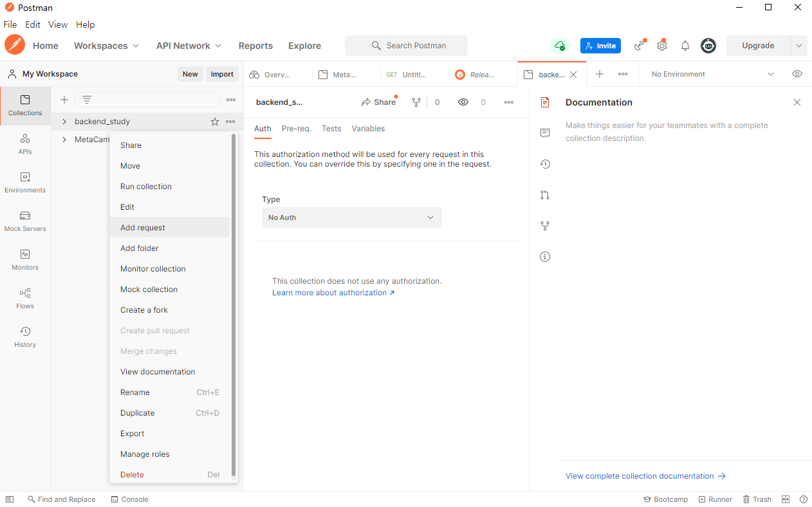Viewport: 812px width, 507px height.
Task: Select Delete in the context menu
Action: [x=170, y=475]
